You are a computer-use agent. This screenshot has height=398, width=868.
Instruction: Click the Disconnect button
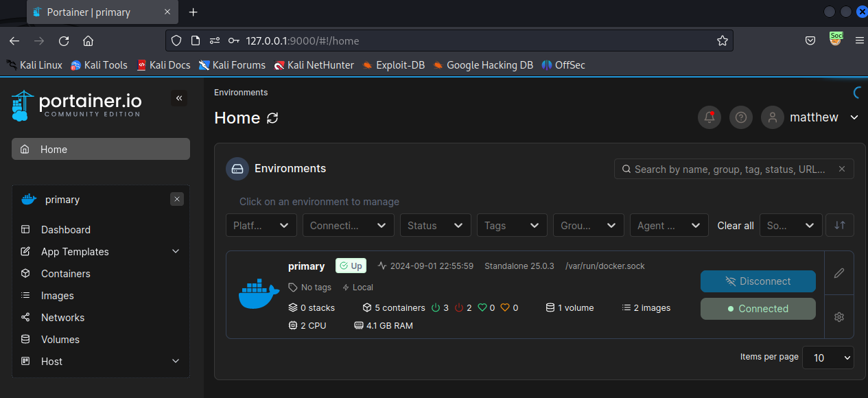tap(758, 281)
